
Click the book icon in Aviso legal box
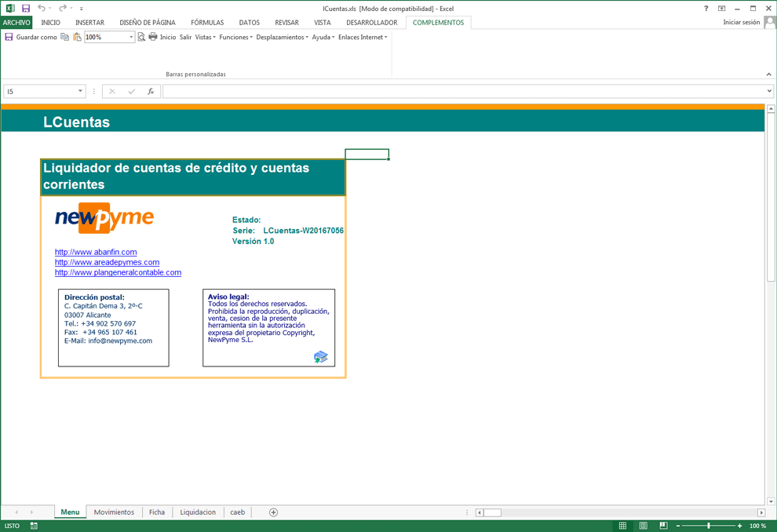321,357
